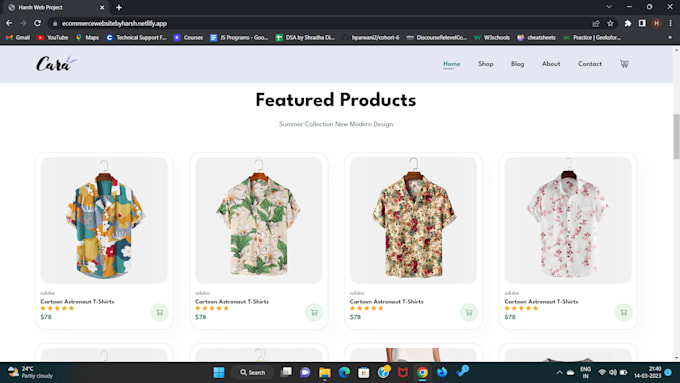
Task: Reload the page
Action: [38, 23]
